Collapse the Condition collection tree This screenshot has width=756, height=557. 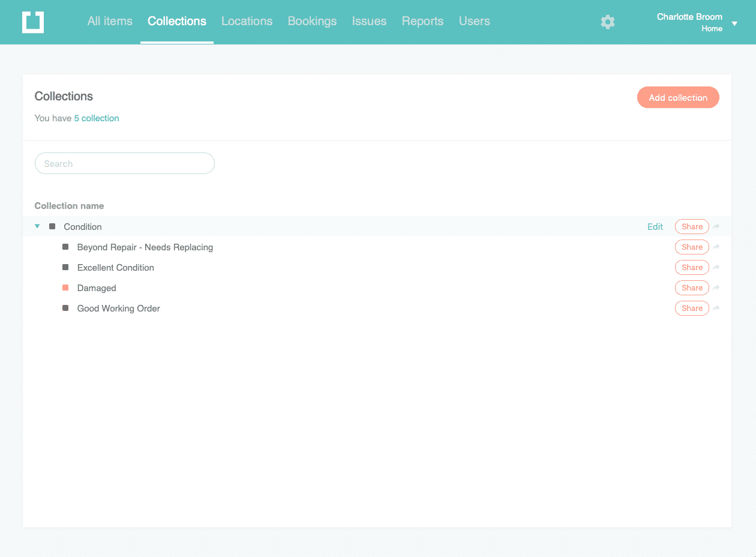[37, 226]
